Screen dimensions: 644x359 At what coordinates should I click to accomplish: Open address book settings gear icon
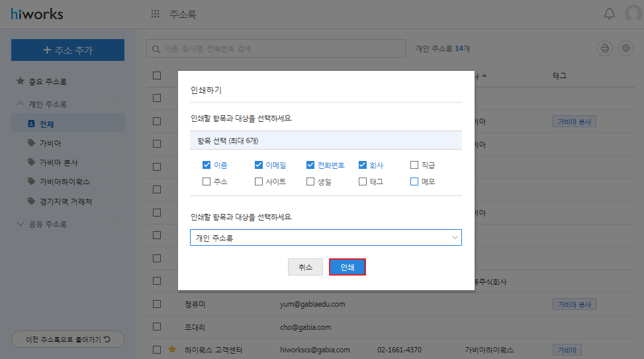(625, 48)
